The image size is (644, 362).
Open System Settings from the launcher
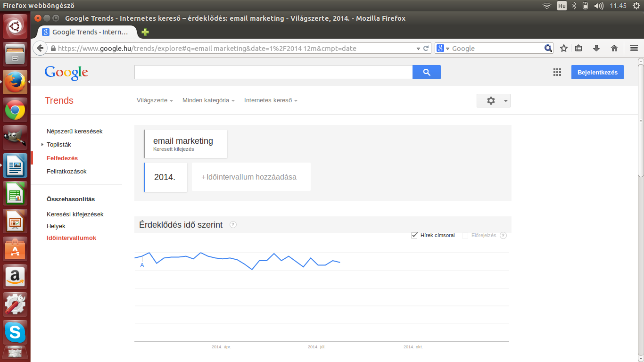[x=15, y=304]
